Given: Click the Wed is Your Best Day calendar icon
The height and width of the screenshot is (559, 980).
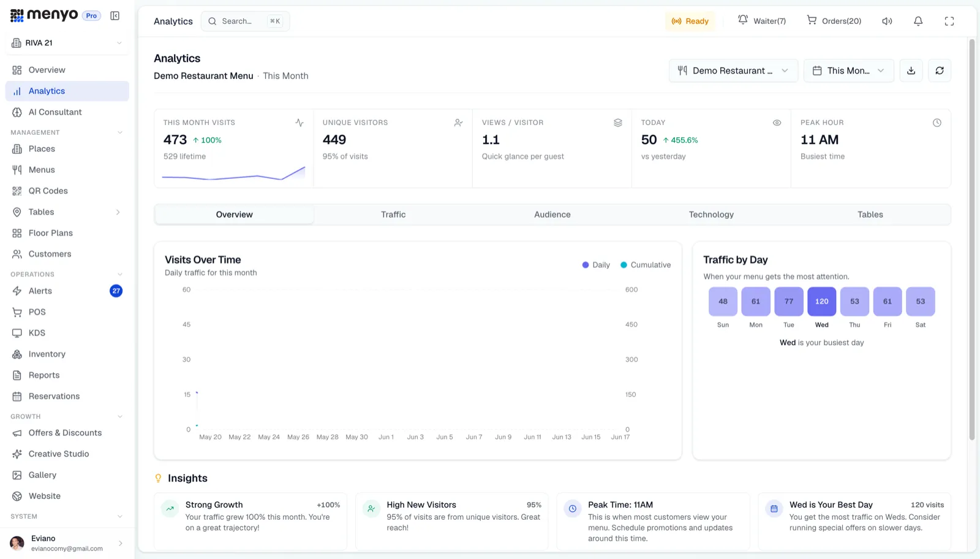Looking at the screenshot, I should [x=774, y=509].
